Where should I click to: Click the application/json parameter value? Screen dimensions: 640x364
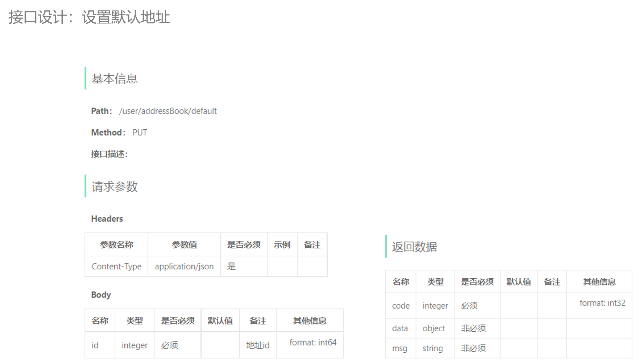[184, 266]
